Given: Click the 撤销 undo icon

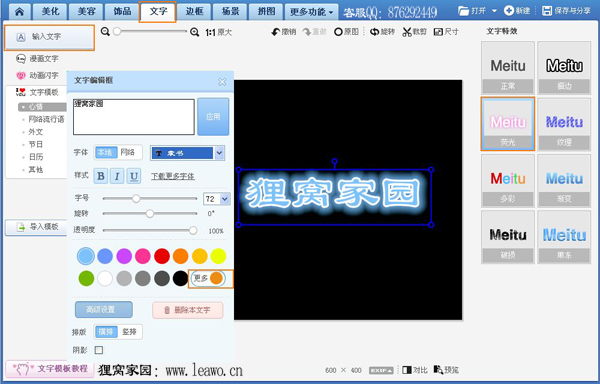Looking at the screenshot, I should [276, 32].
